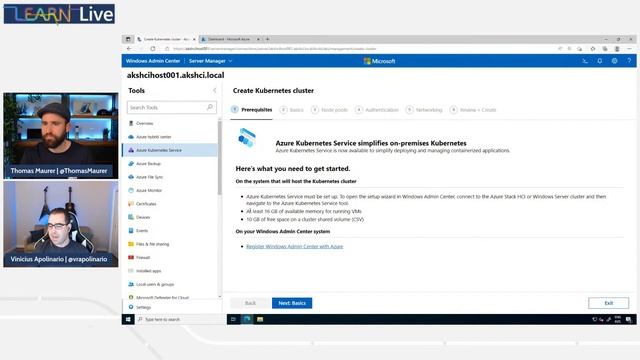
Task: Click the Windows taskbar search box
Action: [x=180, y=319]
